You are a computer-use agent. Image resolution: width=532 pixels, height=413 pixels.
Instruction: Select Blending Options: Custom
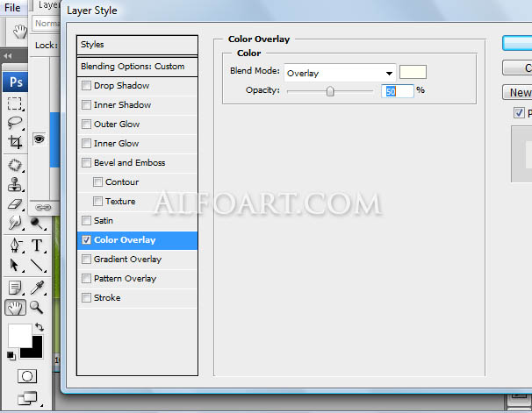[138, 67]
